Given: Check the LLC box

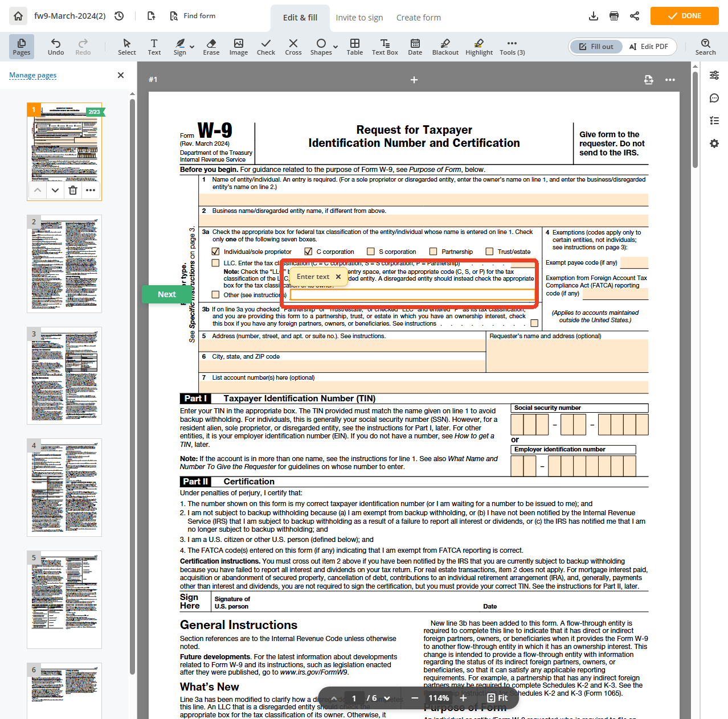Looking at the screenshot, I should coord(215,263).
